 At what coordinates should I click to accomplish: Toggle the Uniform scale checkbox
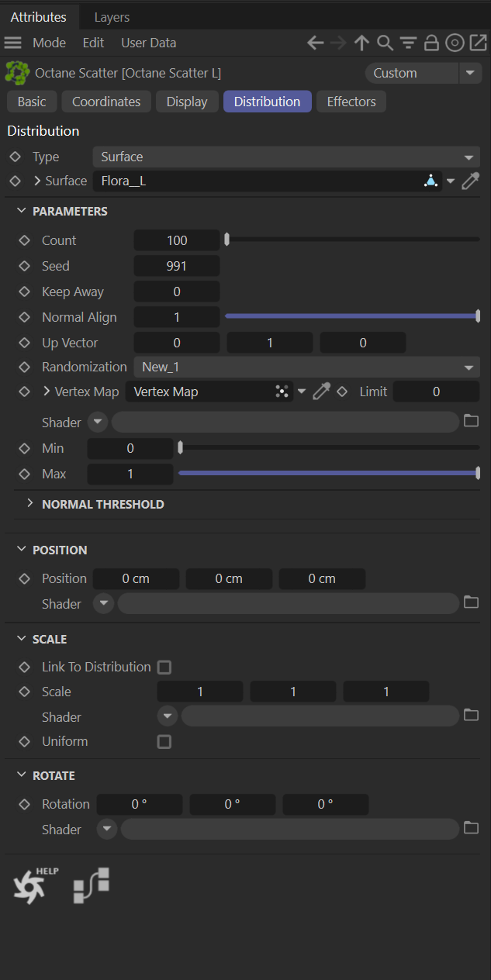pos(164,742)
